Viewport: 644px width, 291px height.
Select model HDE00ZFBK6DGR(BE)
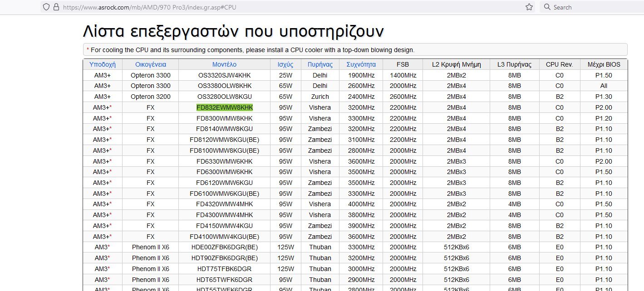pos(225,247)
